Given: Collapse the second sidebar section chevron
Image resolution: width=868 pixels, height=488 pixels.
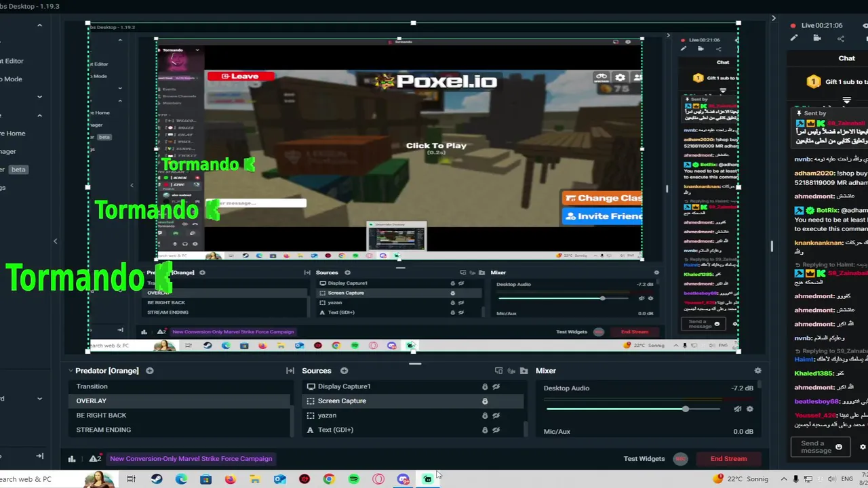Looking at the screenshot, I should pyautogui.click(x=39, y=115).
